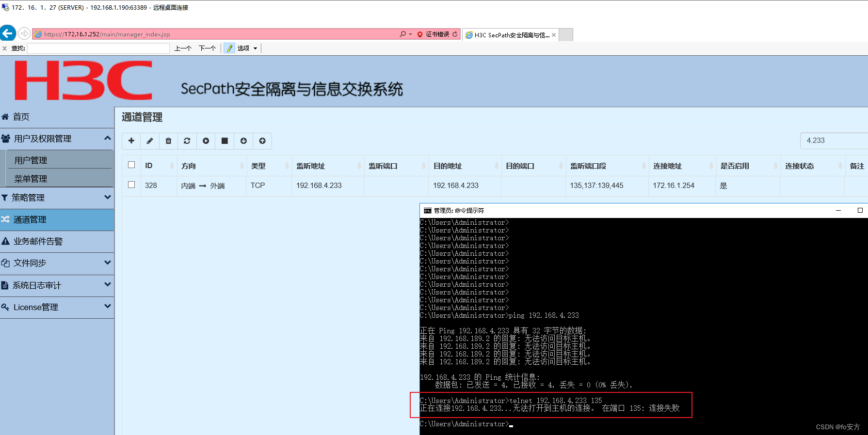The width and height of the screenshot is (868, 435).
Task: Click the stop square toolbar icon
Action: click(x=225, y=141)
